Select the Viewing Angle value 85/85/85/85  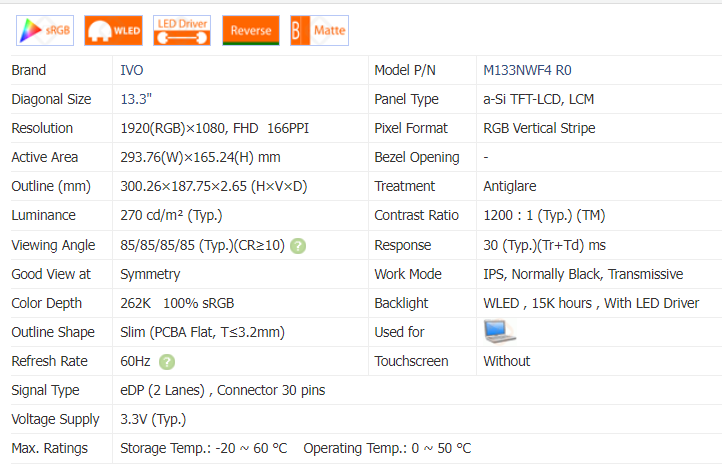[x=157, y=245]
